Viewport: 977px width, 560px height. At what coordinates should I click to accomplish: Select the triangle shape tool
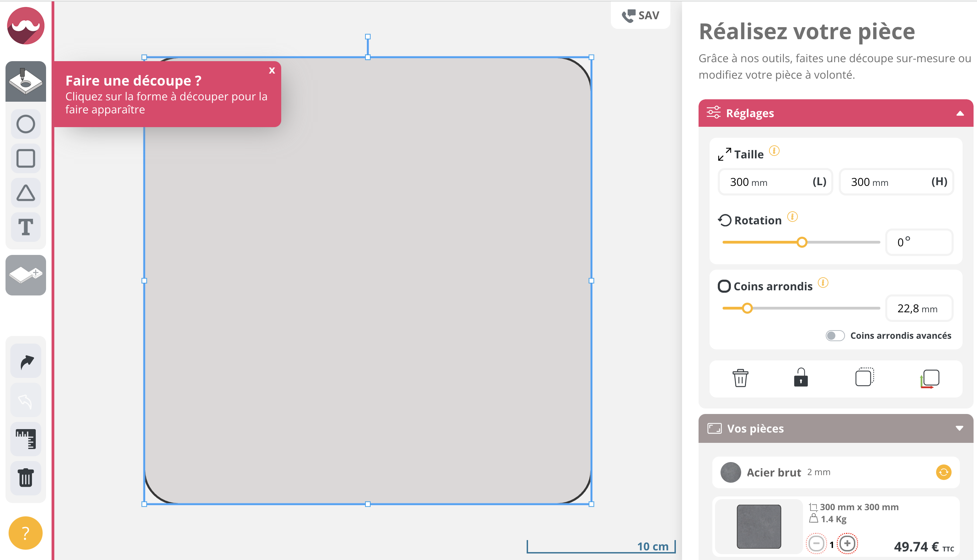(x=26, y=193)
